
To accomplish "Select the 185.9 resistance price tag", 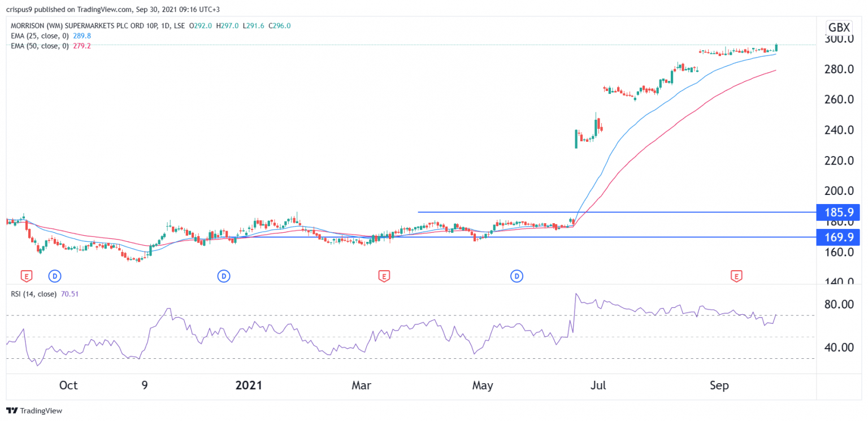I will click(x=838, y=212).
